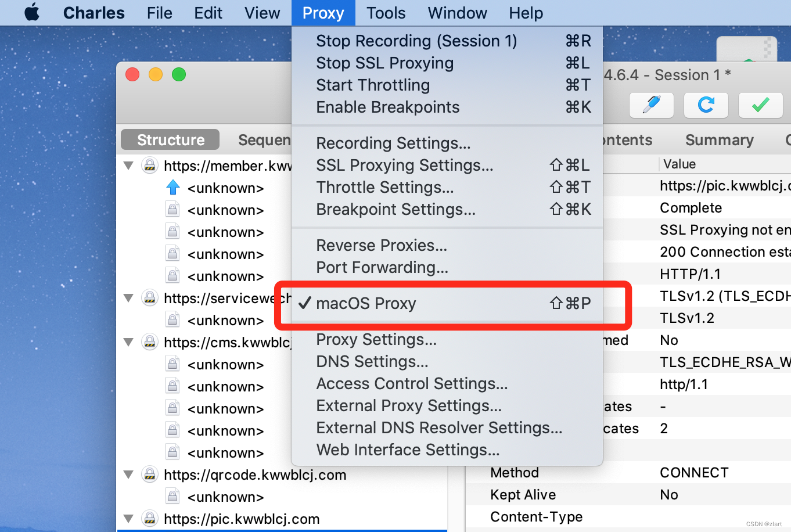Viewport: 791px width, 532px height.
Task: Select the Kept Alive row label
Action: (523, 495)
